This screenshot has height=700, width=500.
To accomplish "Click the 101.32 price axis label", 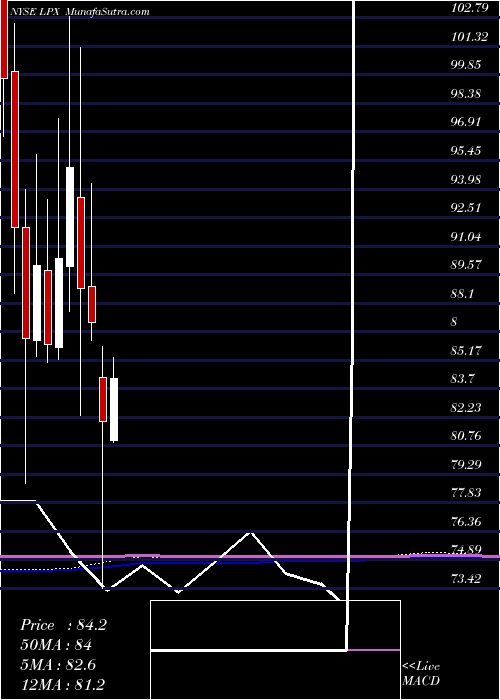I will 470,36.
